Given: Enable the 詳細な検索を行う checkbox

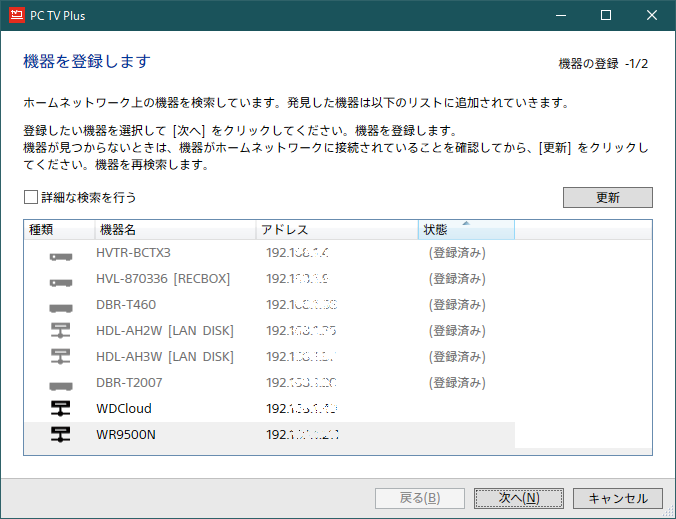Looking at the screenshot, I should click(31, 197).
